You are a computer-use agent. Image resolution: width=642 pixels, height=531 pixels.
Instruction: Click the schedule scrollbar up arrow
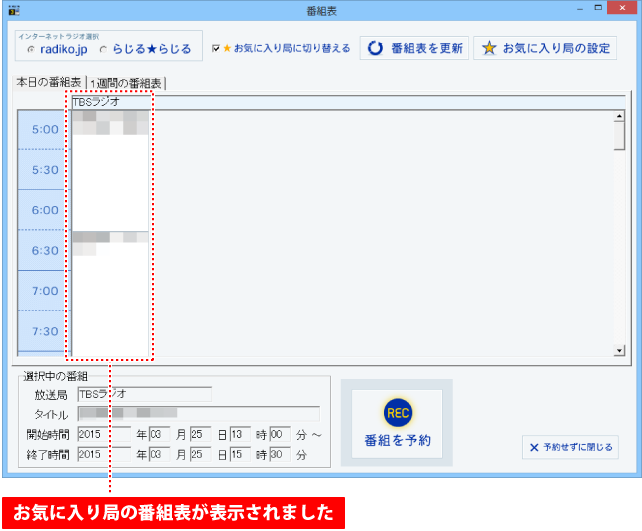(619, 116)
